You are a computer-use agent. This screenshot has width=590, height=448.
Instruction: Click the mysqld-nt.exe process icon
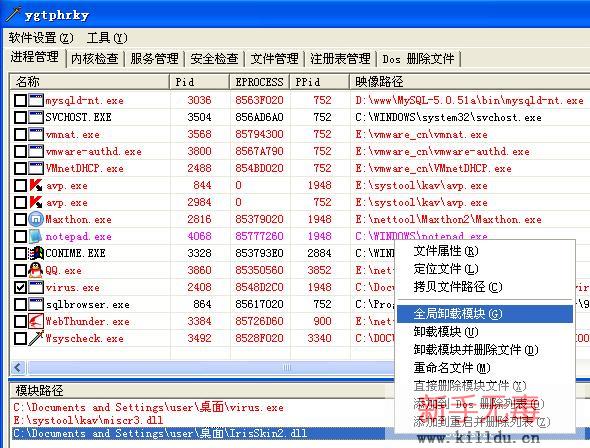pyautogui.click(x=36, y=100)
